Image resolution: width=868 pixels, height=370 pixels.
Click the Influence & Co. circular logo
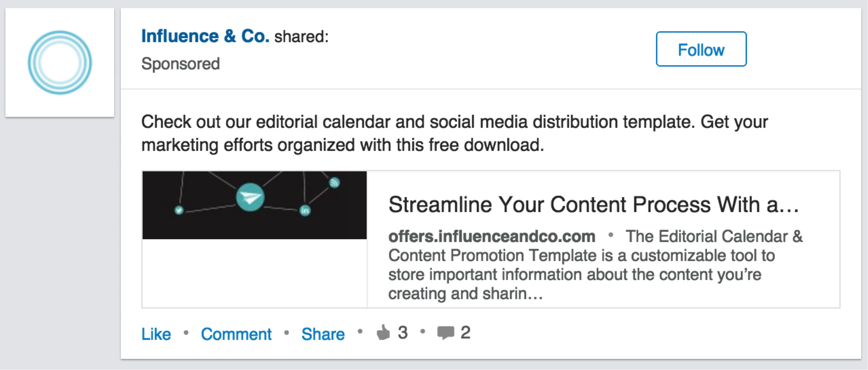point(60,63)
